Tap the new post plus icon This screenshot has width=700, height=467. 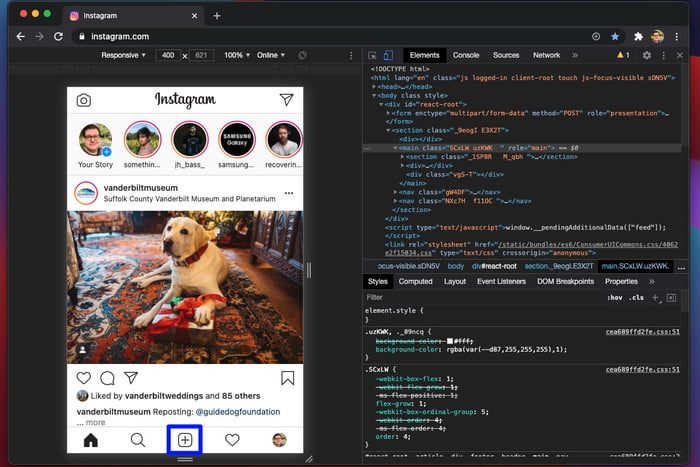pos(185,440)
